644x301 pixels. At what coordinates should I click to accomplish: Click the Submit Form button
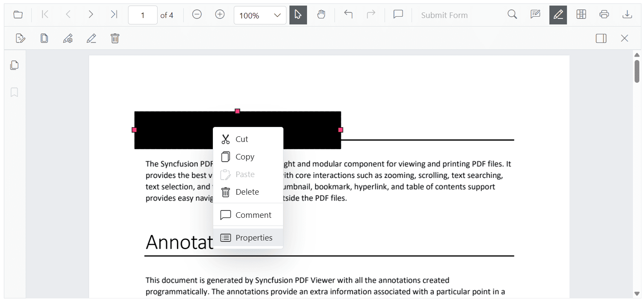click(x=444, y=15)
